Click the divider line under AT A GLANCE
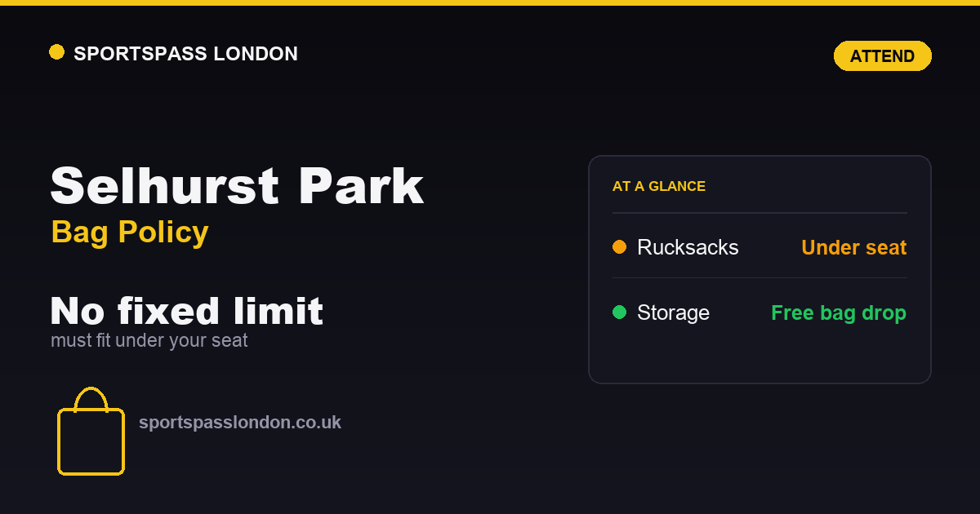980x514 pixels. tap(759, 213)
